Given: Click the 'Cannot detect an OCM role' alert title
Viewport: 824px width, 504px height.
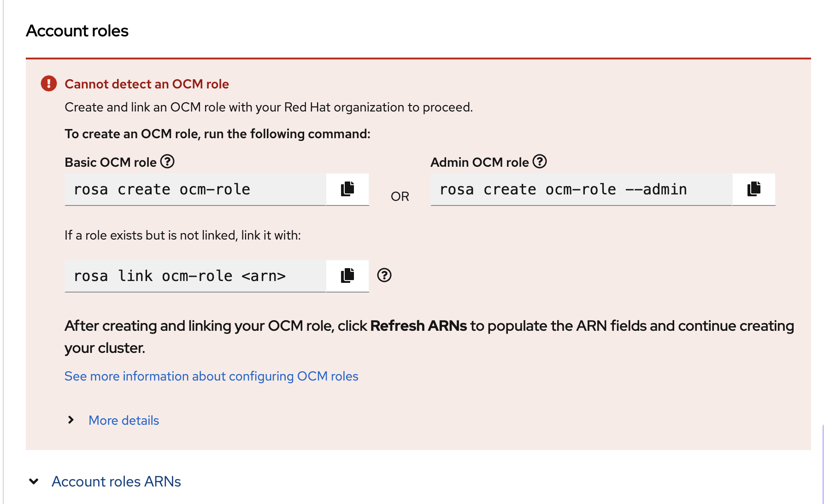Looking at the screenshot, I should coord(147,84).
